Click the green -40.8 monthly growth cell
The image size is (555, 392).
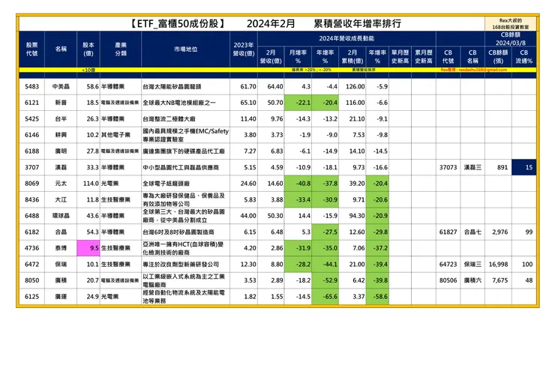tap(298, 184)
